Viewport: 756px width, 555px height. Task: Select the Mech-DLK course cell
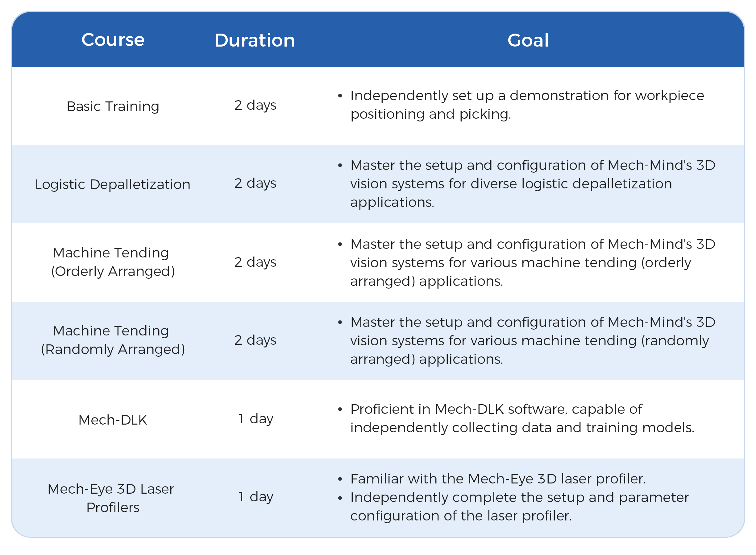pos(113,420)
